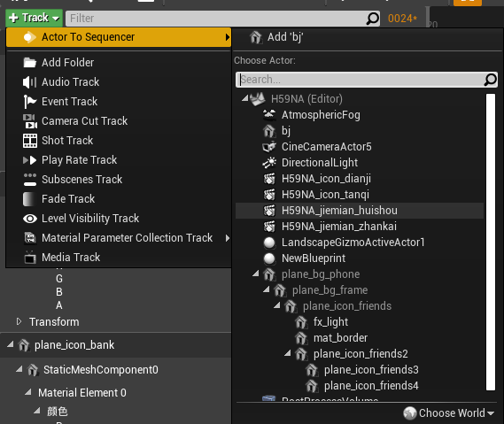
Task: Add an Audio Track
Action: click(x=119, y=82)
